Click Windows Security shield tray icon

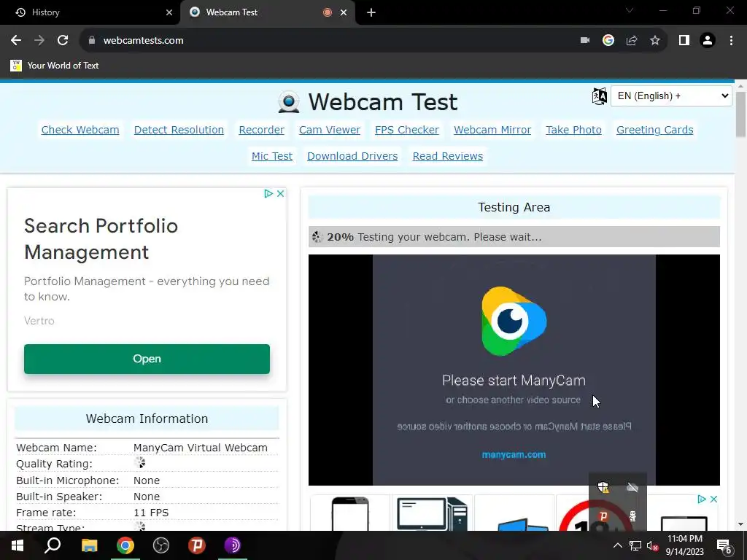tap(603, 487)
